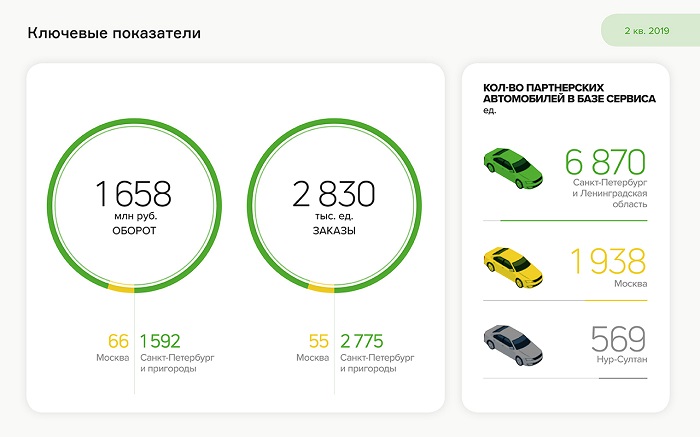Image resolution: width=700 pixels, height=437 pixels.
Task: Click the yellow car icon
Action: click(513, 265)
